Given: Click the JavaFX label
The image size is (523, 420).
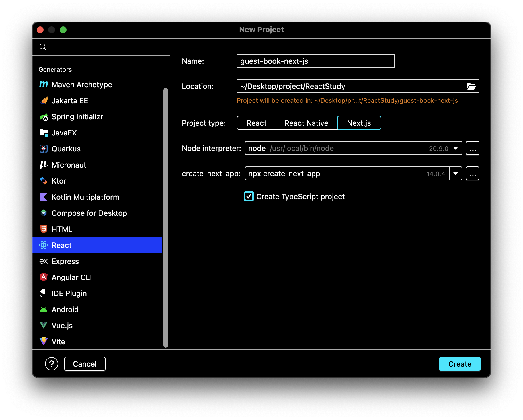Looking at the screenshot, I should point(64,133).
